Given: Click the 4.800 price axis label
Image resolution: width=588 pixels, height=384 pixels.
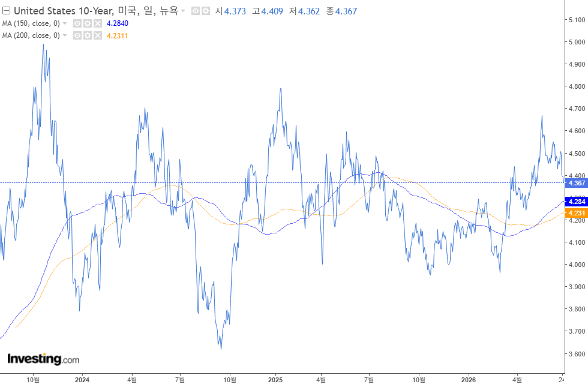Looking at the screenshot, I should coord(577,86).
